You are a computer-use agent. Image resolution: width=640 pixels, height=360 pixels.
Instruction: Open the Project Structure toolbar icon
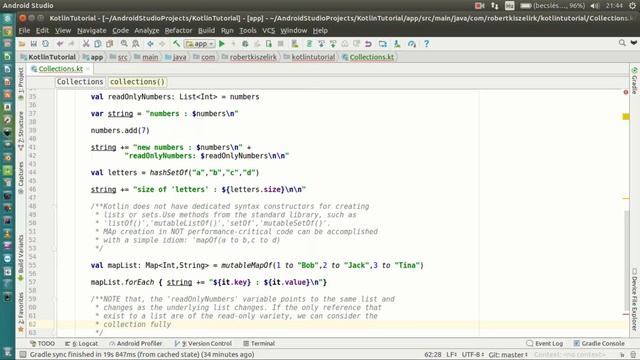[382, 44]
